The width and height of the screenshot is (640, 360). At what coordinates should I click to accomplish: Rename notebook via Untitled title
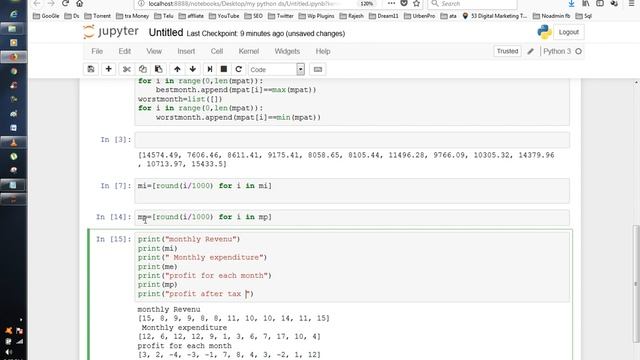[166, 33]
